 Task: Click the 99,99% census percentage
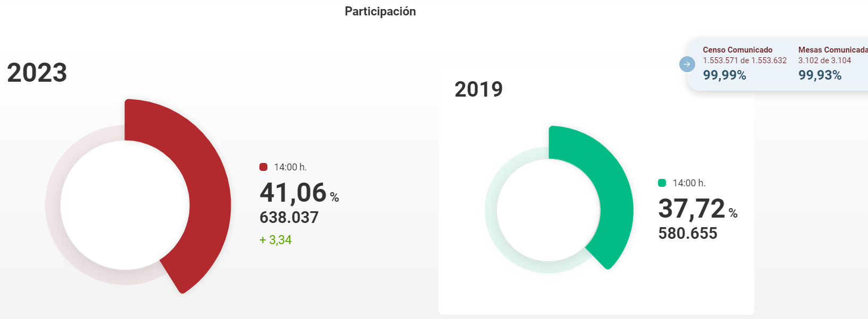click(x=724, y=75)
